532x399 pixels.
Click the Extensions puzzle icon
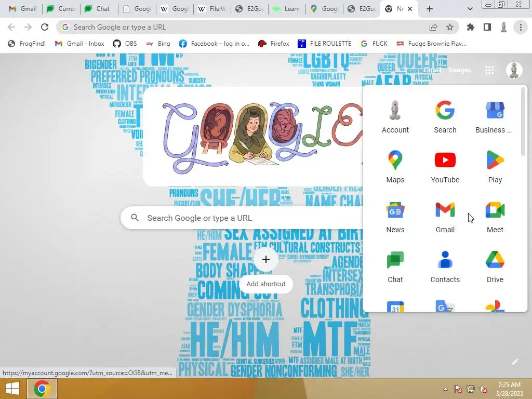(x=470, y=27)
